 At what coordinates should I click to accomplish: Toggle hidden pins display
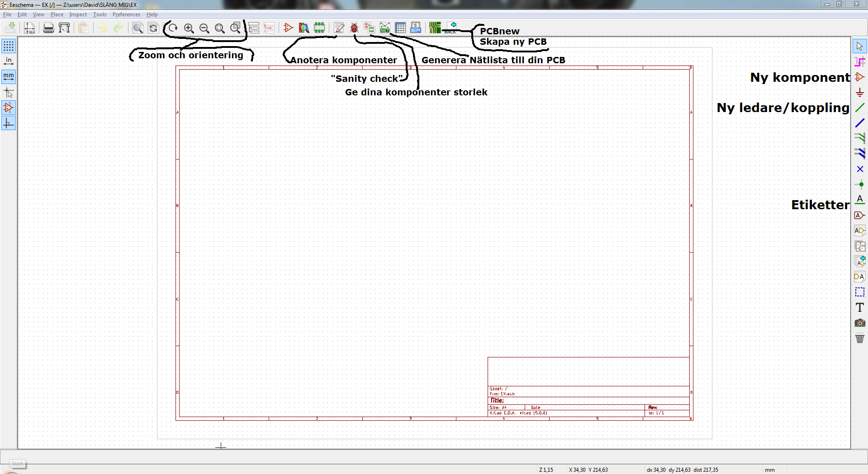click(9, 108)
